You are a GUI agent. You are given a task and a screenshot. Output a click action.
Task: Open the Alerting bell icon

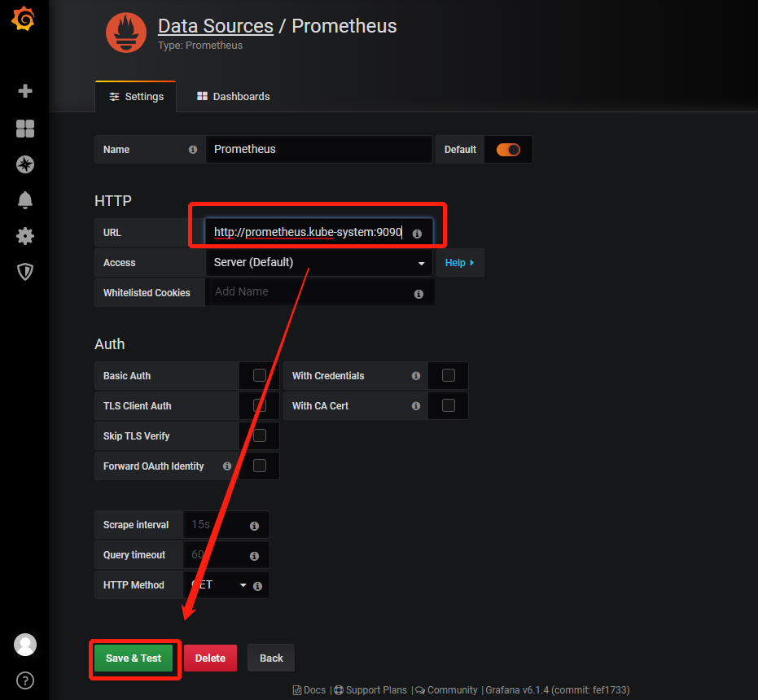click(25, 200)
